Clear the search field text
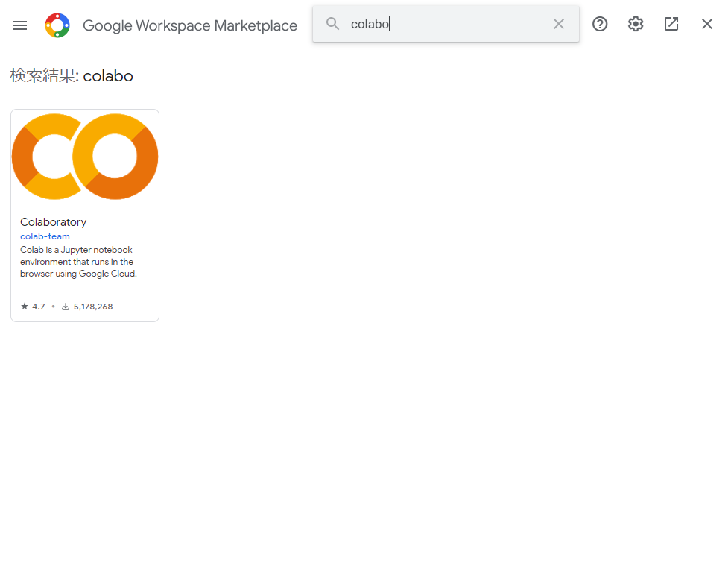Image resolution: width=728 pixels, height=572 pixels. [x=559, y=24]
